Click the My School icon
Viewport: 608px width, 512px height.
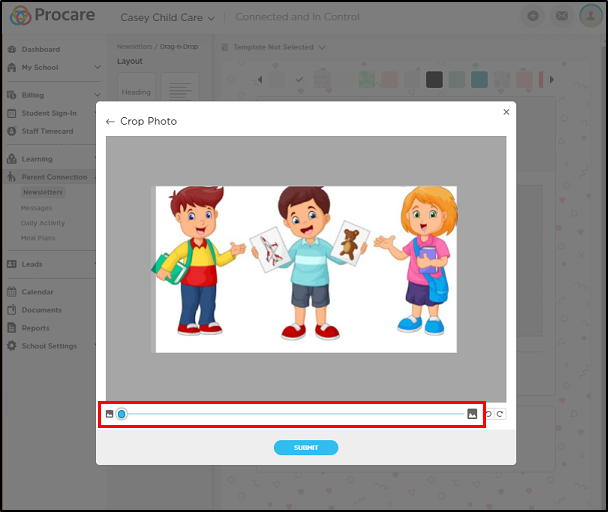click(12, 67)
